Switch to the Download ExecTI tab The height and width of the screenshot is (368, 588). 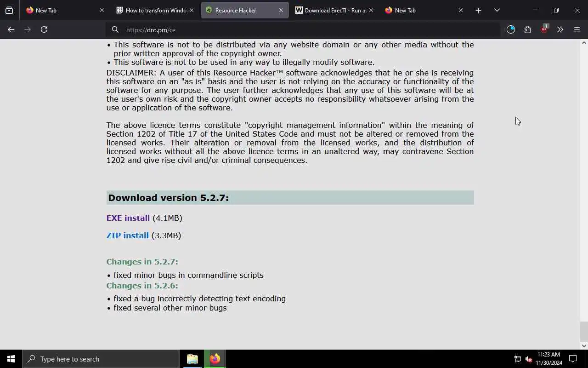(x=334, y=10)
